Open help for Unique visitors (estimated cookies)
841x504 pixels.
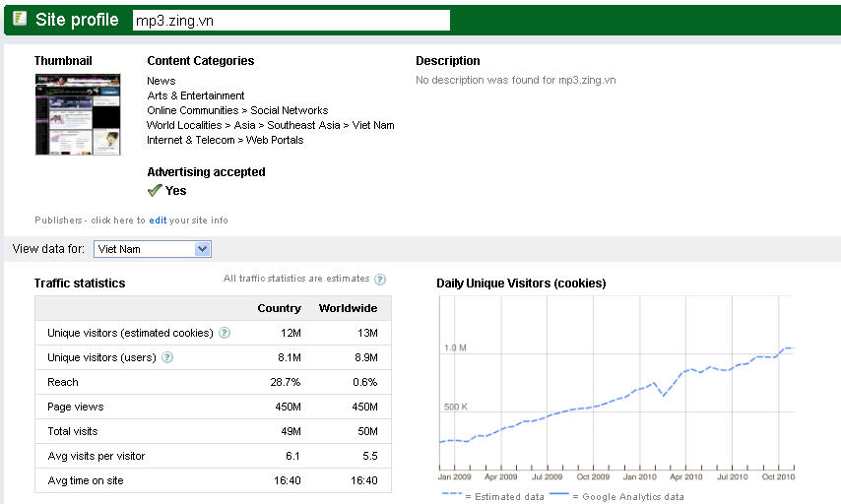coord(225,333)
